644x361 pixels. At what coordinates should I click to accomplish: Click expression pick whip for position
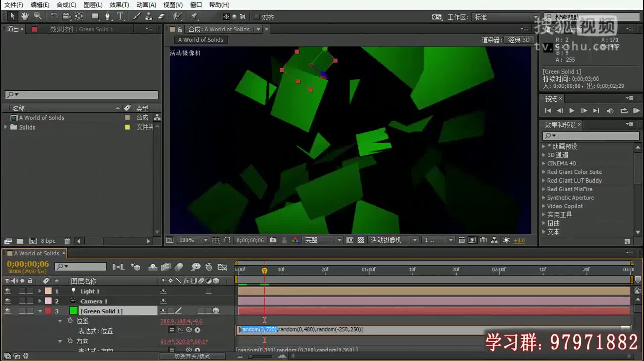tap(189, 330)
